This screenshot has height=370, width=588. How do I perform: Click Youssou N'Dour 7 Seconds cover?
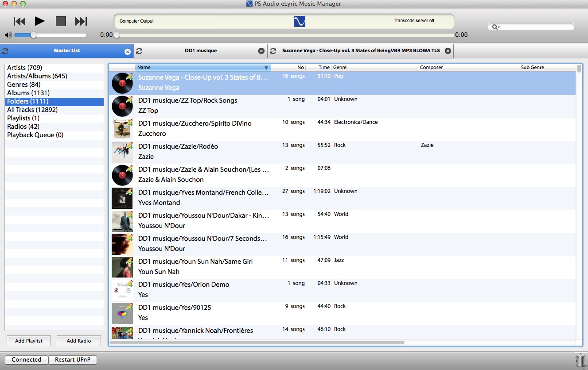coord(122,244)
